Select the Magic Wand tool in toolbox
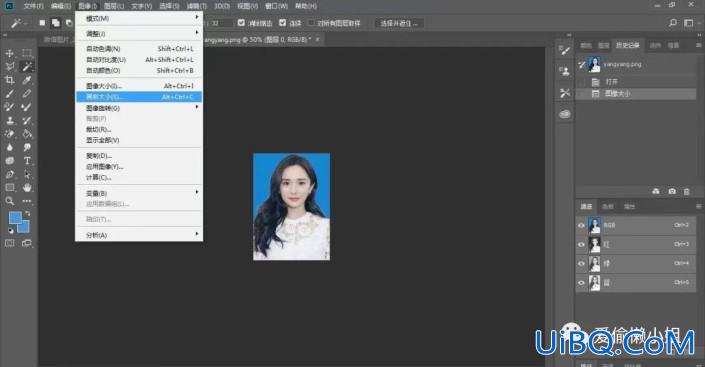This screenshot has width=705, height=367. pyautogui.click(x=27, y=67)
